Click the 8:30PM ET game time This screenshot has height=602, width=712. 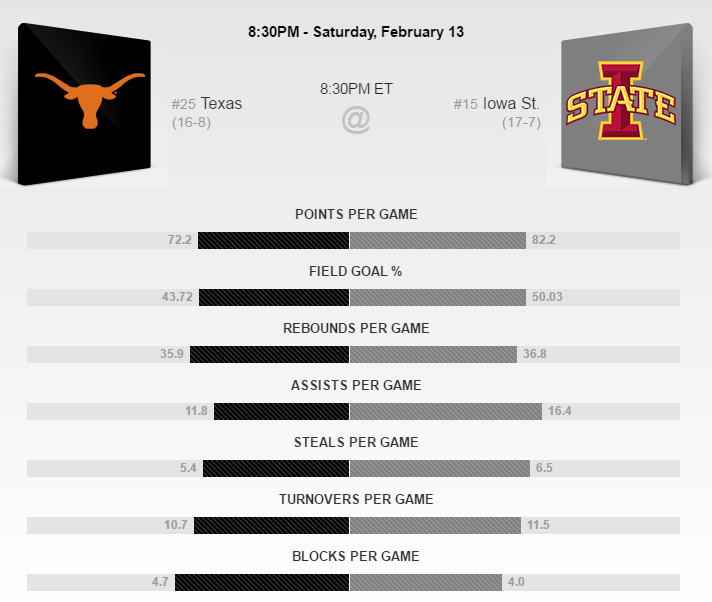356,89
